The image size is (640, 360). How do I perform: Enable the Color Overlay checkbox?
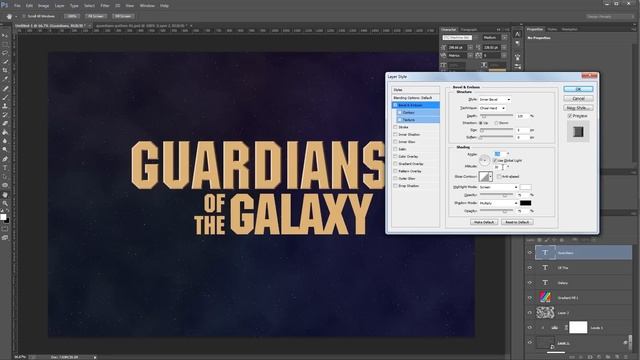[x=395, y=156]
